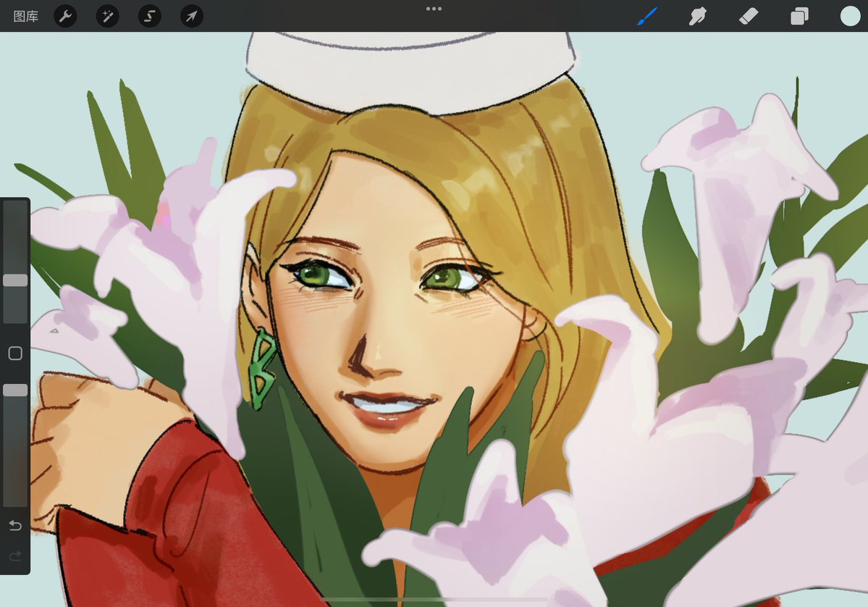This screenshot has width=868, height=607.
Task: Tap the three-dot multitasking handle
Action: (434, 9)
